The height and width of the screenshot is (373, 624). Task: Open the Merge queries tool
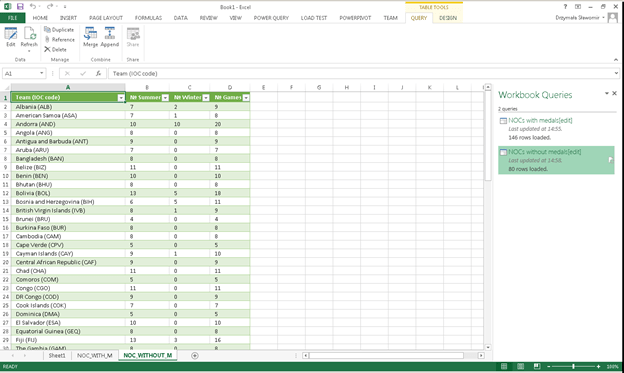point(90,37)
